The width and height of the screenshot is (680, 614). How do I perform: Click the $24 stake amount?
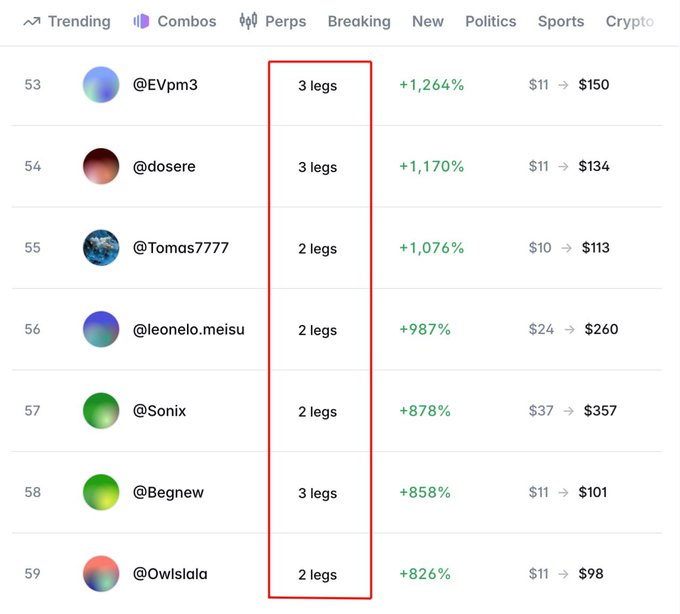coord(541,329)
